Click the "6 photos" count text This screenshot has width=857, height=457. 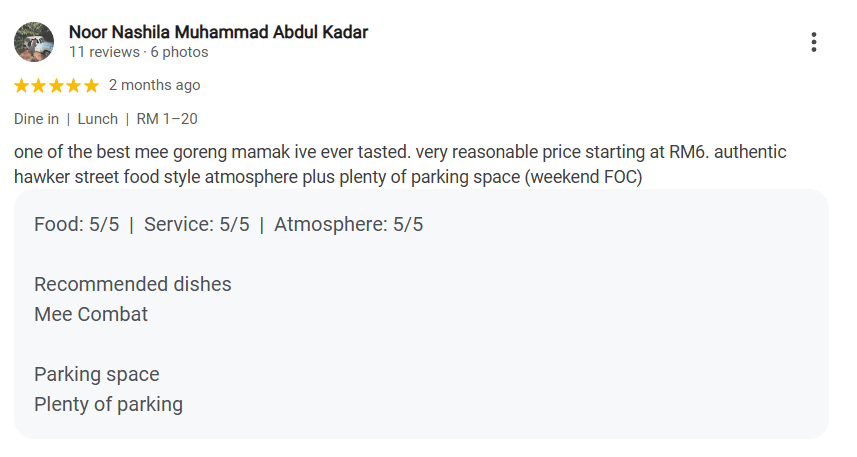[180, 52]
